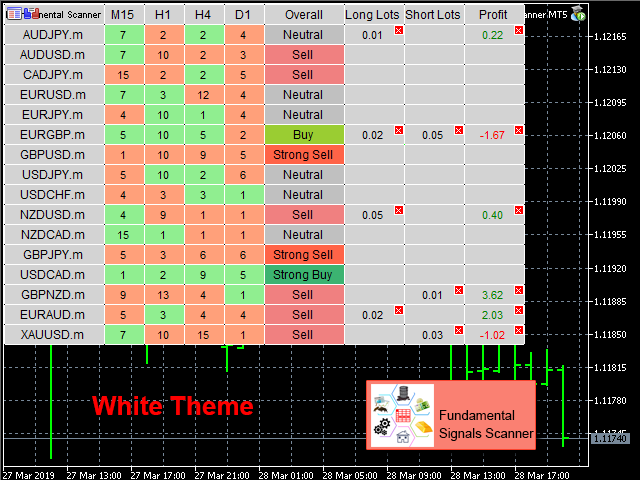Viewport: 640px width, 480px height.
Task: Select the D1 column header
Action: pos(244,15)
